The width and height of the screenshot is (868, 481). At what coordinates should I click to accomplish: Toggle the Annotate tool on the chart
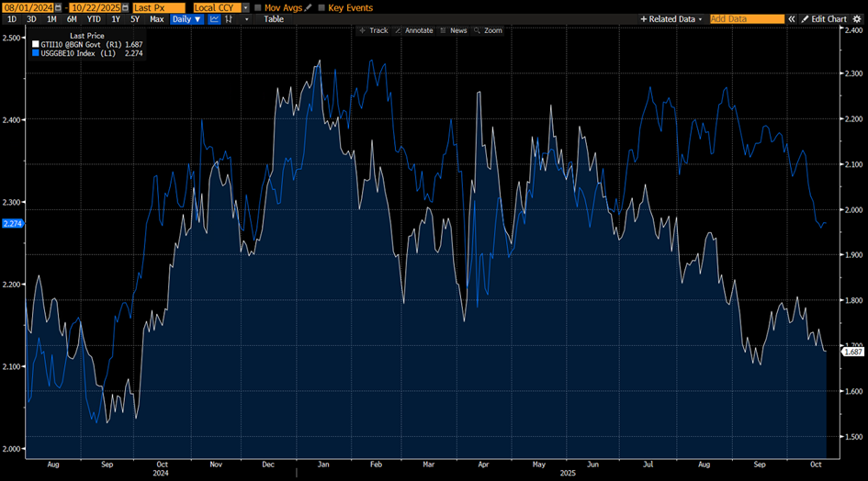413,30
